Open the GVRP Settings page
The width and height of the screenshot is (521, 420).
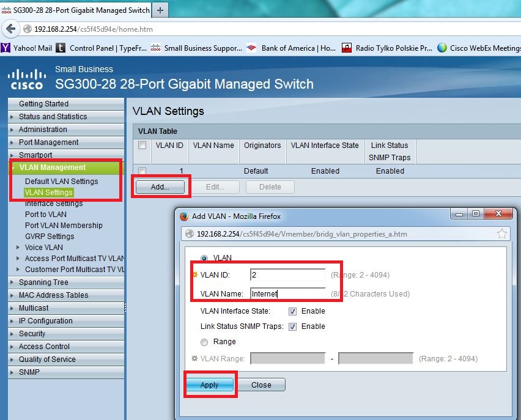50,236
